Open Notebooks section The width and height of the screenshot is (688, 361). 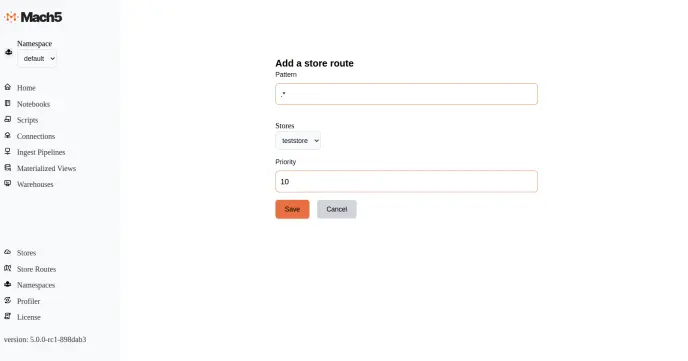point(33,104)
